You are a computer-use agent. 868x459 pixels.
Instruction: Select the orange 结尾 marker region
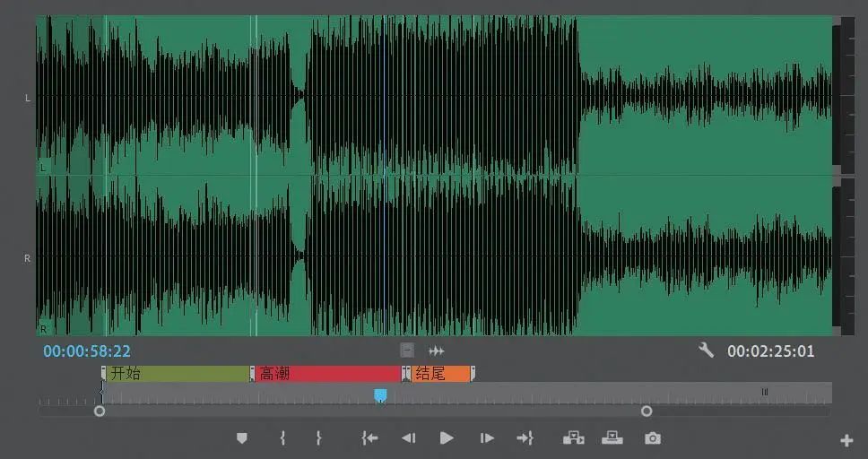[440, 374]
